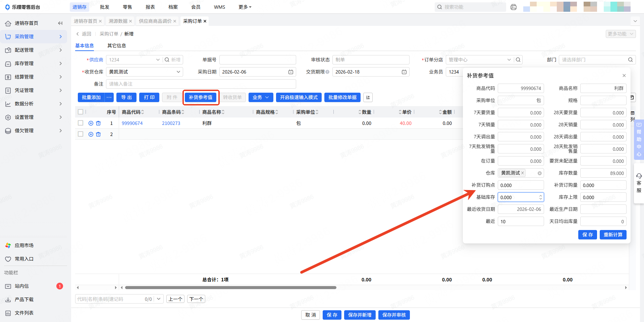Viewport: 644px width, 322px height.
Task: Click the 返回 back link
Action: point(84,34)
